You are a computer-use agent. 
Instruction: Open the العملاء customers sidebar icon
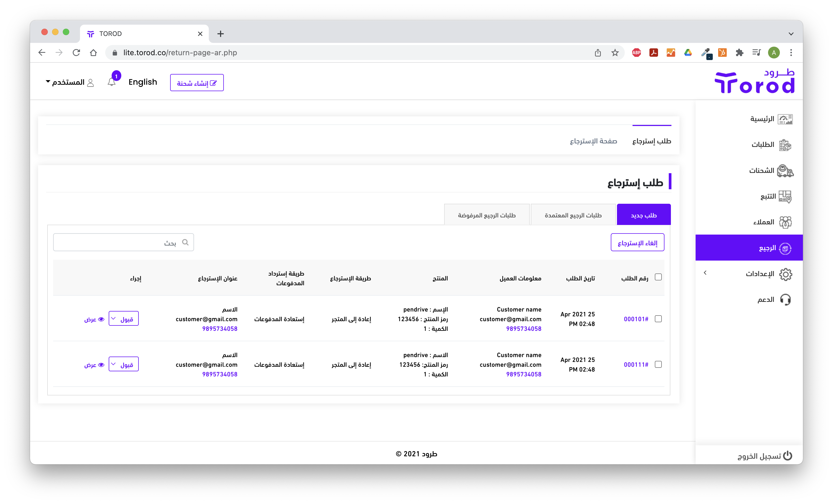click(x=785, y=222)
